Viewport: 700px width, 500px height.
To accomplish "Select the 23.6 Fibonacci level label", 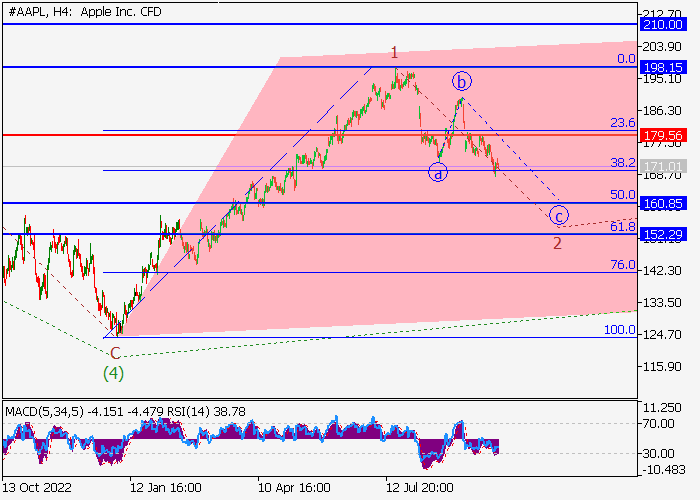I will (623, 123).
